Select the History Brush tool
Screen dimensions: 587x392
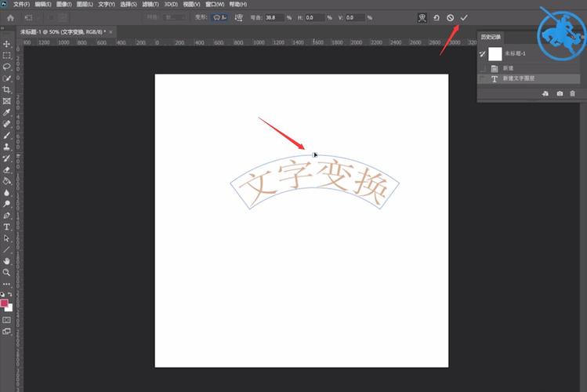(x=7, y=158)
